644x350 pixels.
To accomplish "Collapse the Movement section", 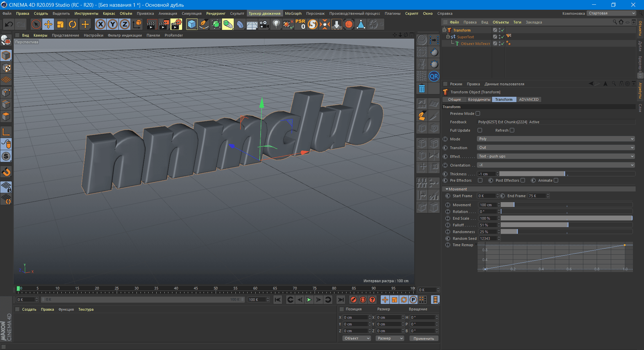I will tap(447, 189).
